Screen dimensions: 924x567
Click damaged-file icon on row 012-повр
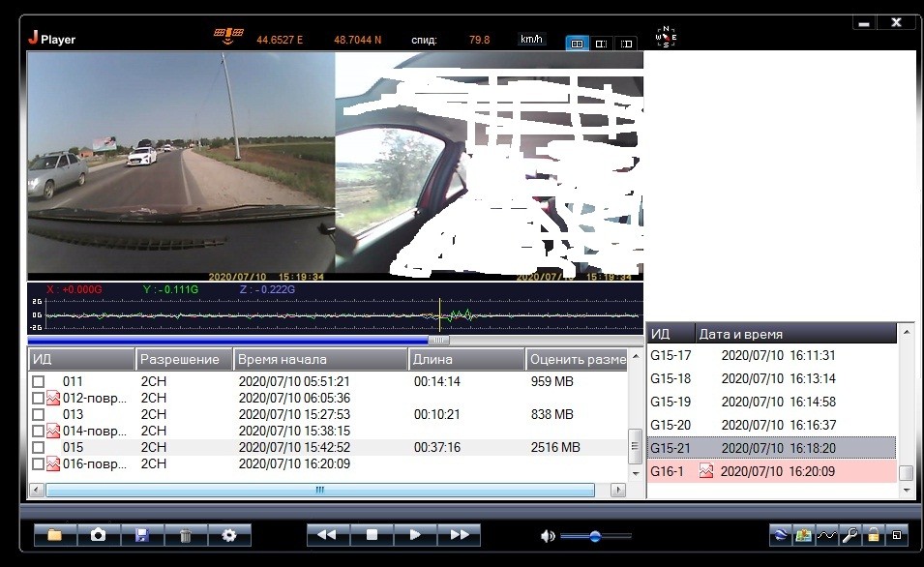click(53, 399)
